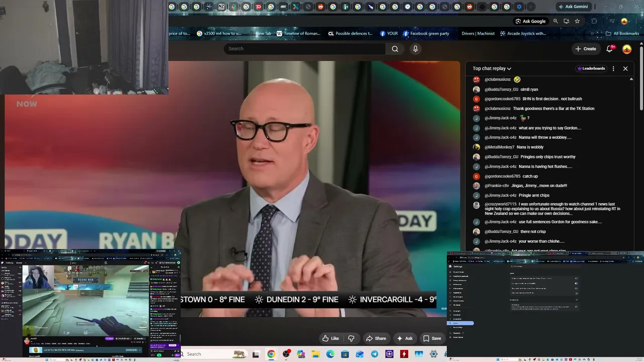Expand the Top chat replay dropdown
Viewport: 644px width, 362px height.
(x=492, y=68)
